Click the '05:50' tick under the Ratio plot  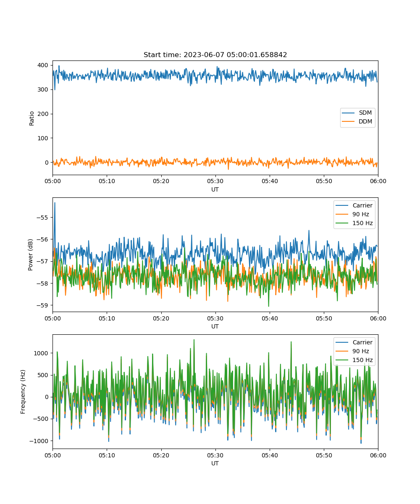point(324,181)
